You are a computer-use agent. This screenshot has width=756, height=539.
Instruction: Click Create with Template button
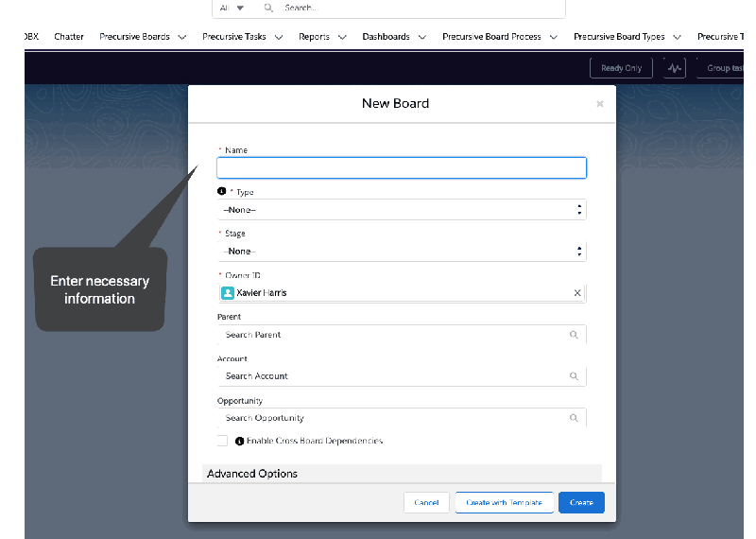point(504,503)
